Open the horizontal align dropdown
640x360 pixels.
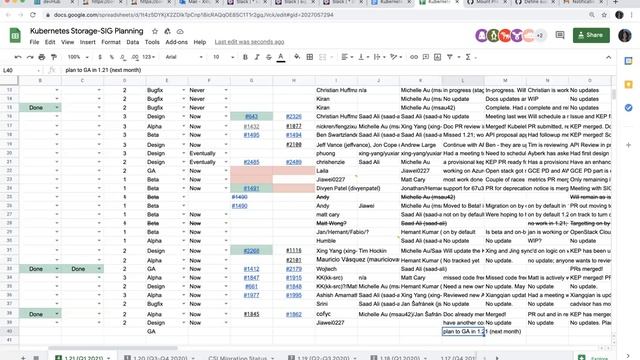tap(348, 57)
